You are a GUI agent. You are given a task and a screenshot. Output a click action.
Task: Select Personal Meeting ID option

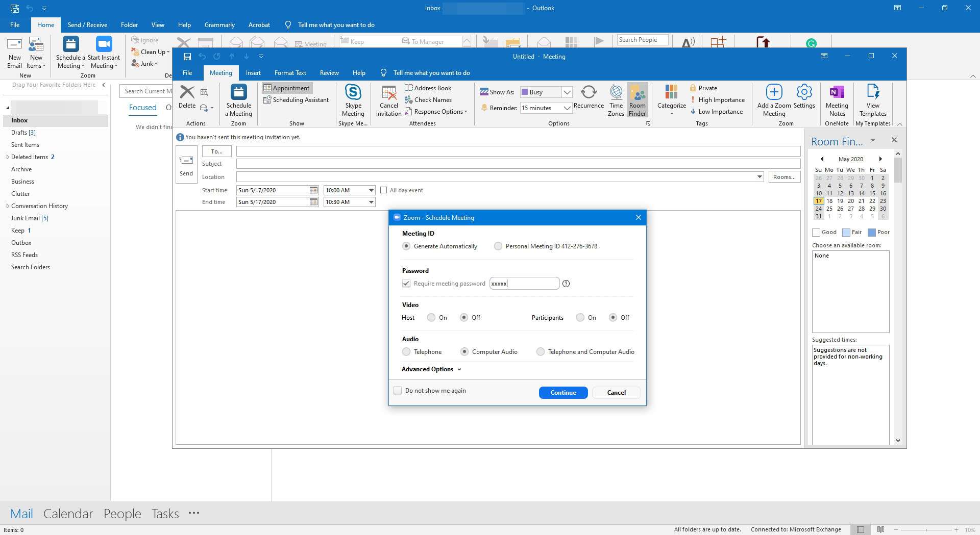click(498, 246)
